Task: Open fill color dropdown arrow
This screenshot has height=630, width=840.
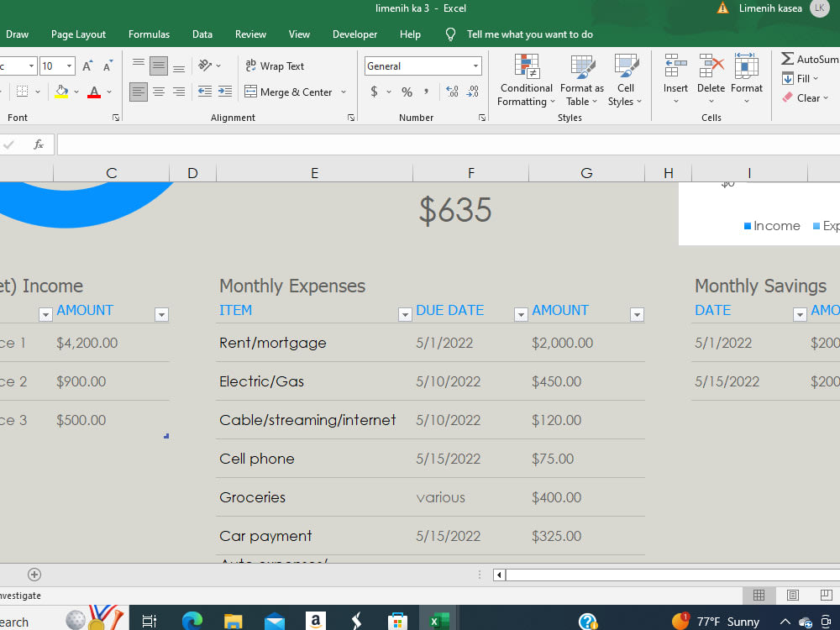Action: point(76,92)
